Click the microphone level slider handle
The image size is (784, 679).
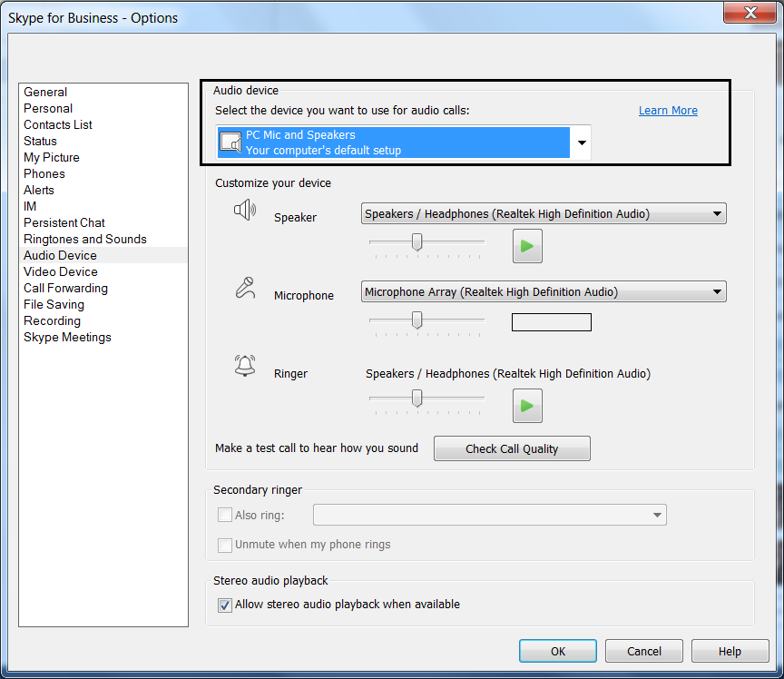[416, 320]
